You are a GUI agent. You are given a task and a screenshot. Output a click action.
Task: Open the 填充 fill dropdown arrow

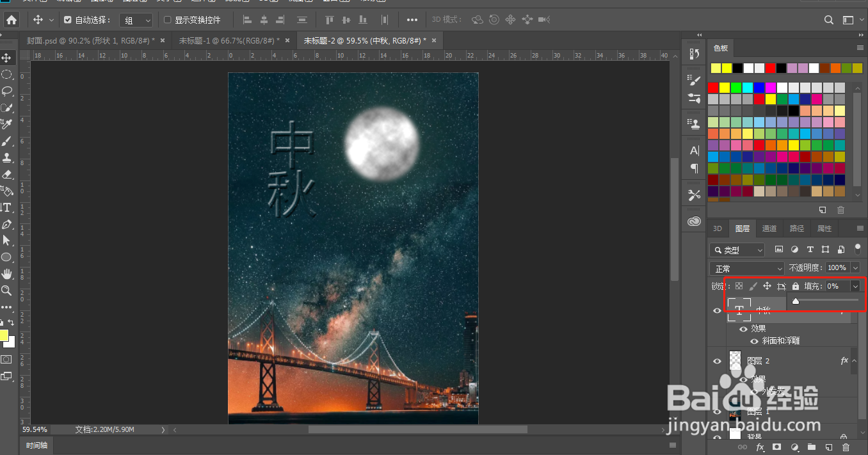click(x=855, y=286)
